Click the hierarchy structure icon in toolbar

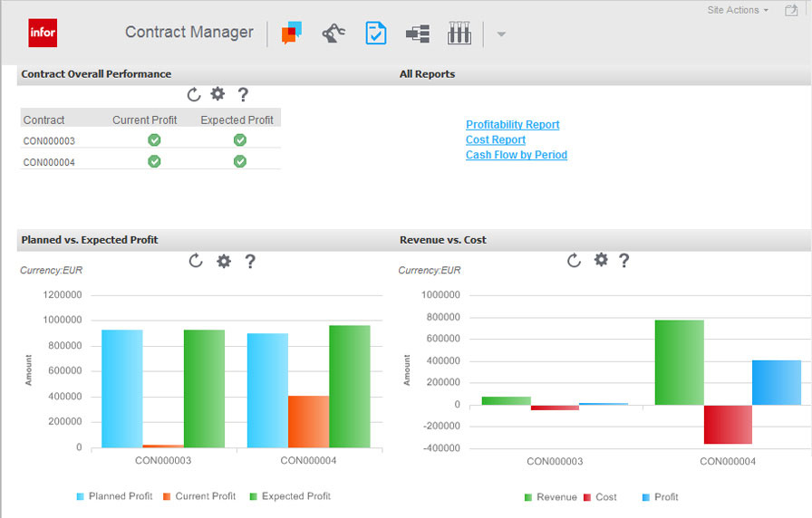click(418, 34)
